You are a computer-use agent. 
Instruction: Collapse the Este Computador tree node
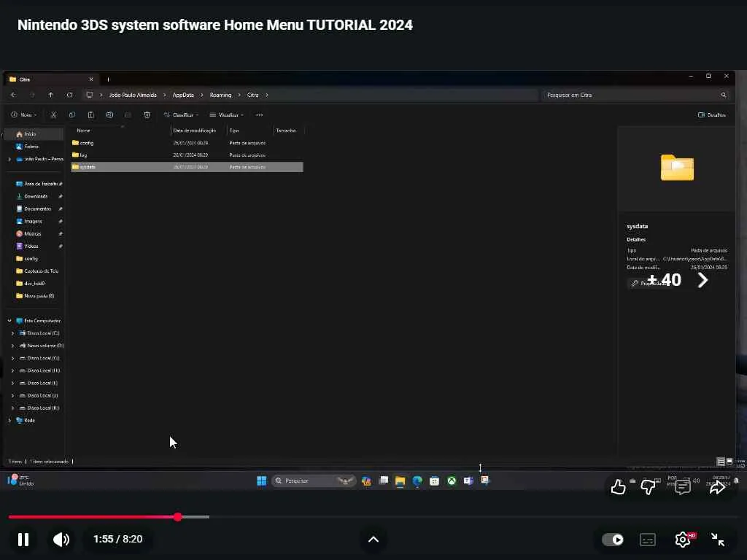tap(9, 321)
